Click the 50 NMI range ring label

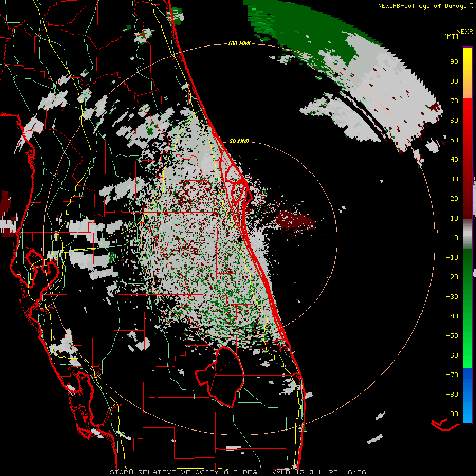(239, 141)
